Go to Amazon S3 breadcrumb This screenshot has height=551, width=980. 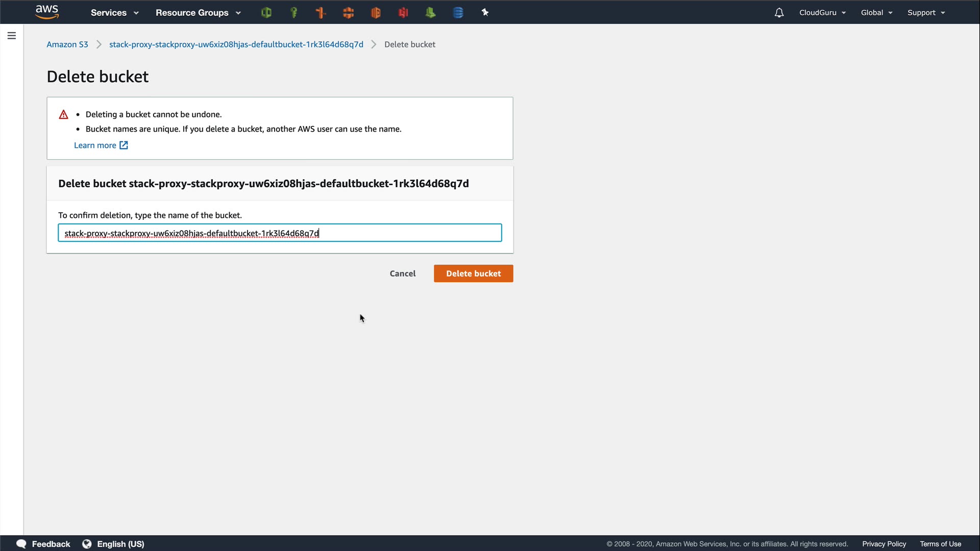(67, 44)
